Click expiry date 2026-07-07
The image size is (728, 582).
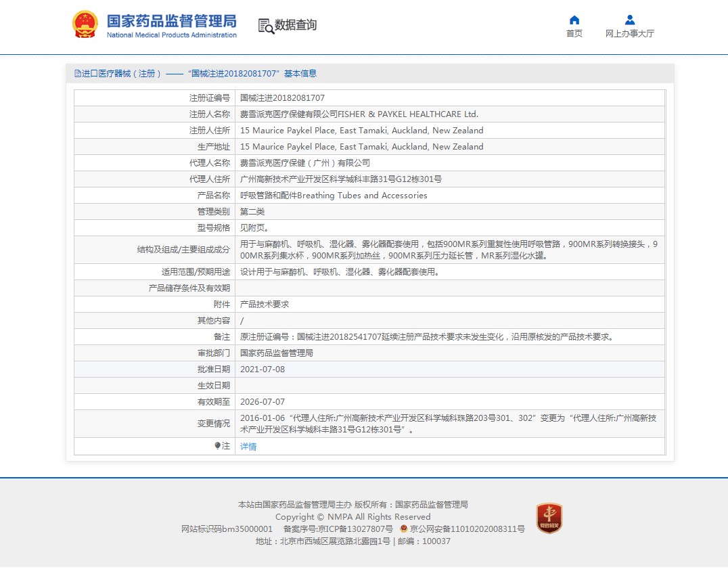point(263,402)
